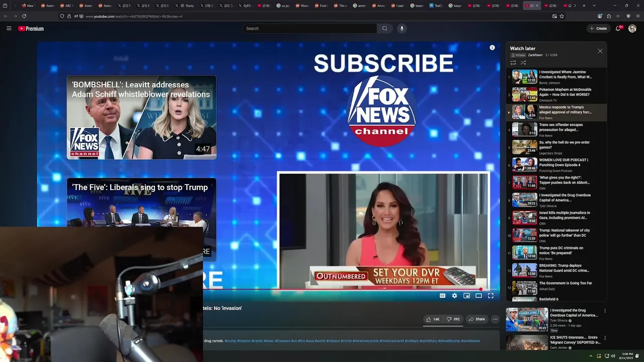644x362 pixels.
Task: Open options for 'ICE SHUTS Interstate' video
Action: (605, 338)
